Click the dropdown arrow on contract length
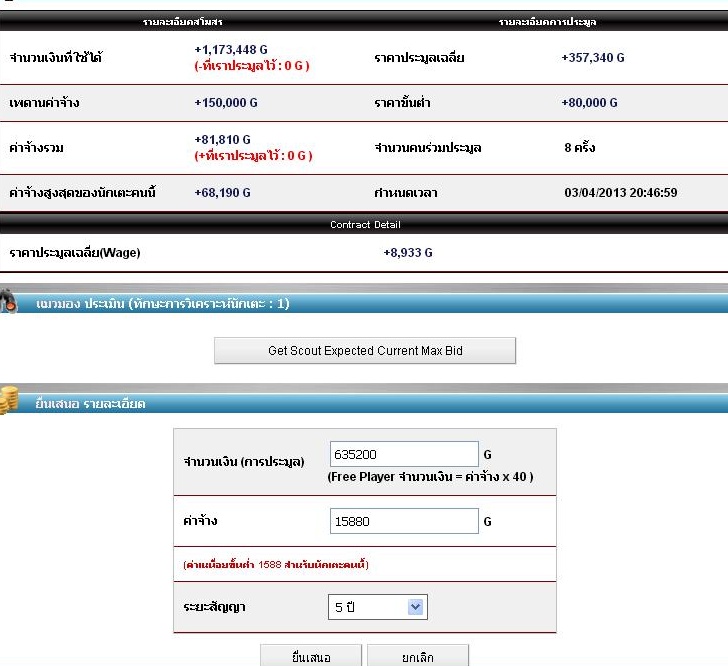Screen dimensions: 728x666 pos(416,607)
